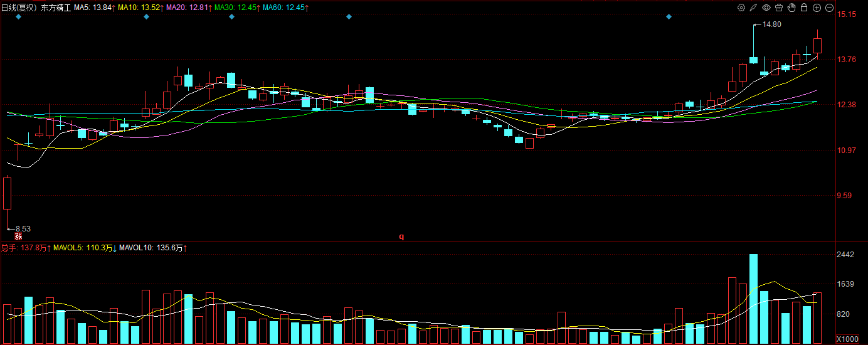The image size is (868, 345).
Task: Zoom in with the plus icon
Action: point(817,8)
